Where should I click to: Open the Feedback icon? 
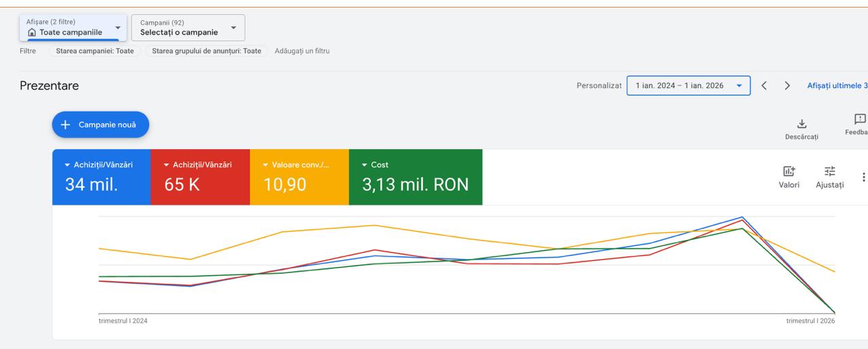click(860, 119)
